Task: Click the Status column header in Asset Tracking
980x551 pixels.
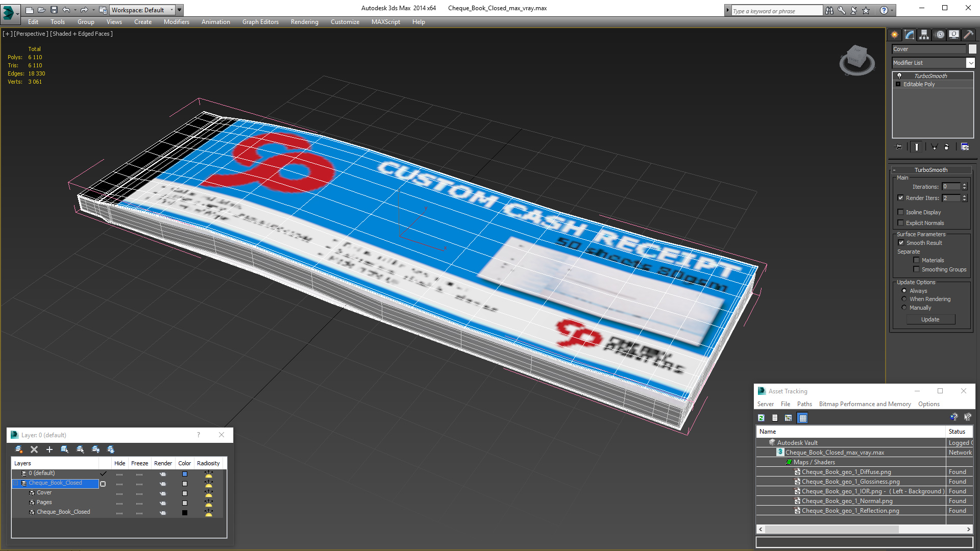Action: pos(959,432)
